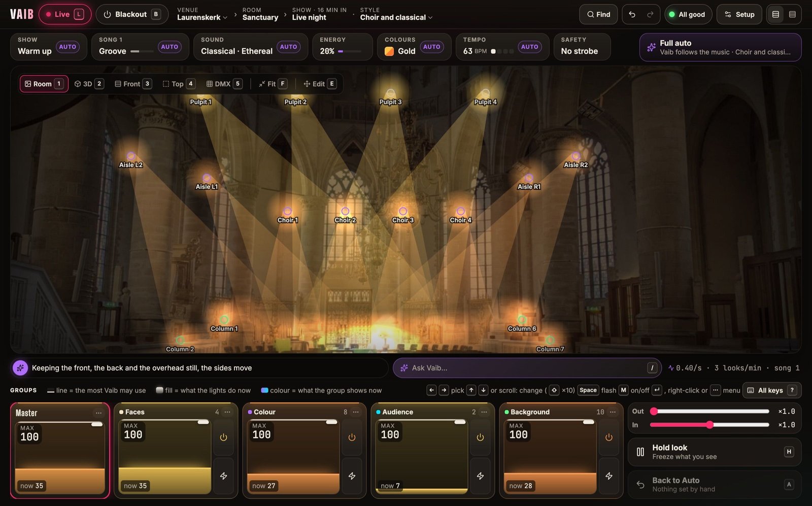Flash the Audience group with its lightning icon
Screen dimensions: 812x506
(480, 476)
